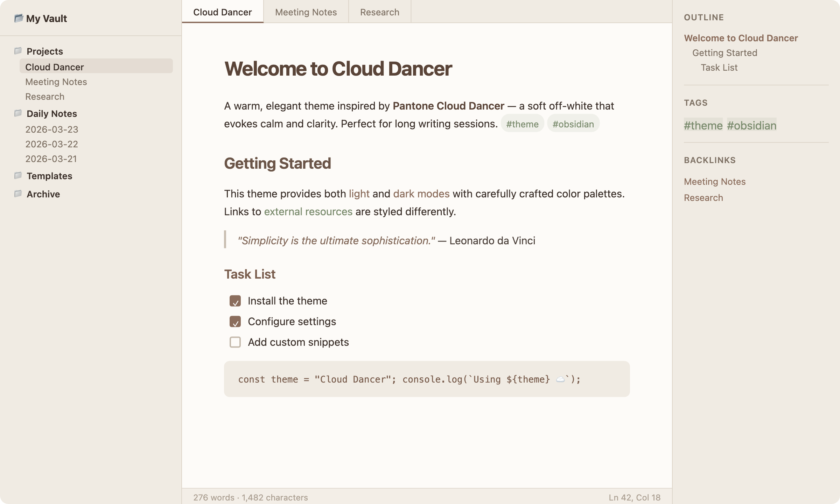Image resolution: width=840 pixels, height=504 pixels.
Task: Check the Add custom snippets checkbox
Action: [x=235, y=342]
